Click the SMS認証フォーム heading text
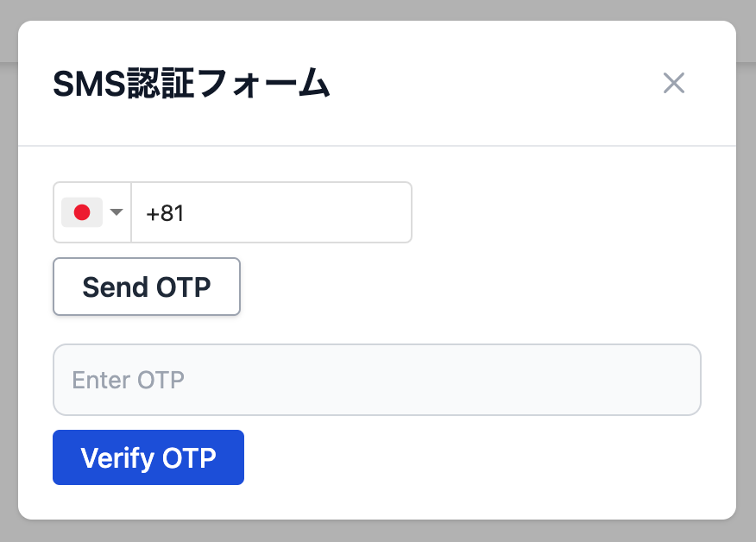The height and width of the screenshot is (542, 756). pos(192,84)
